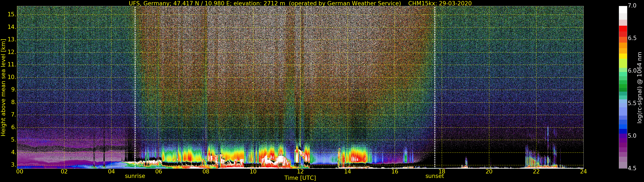Image resolution: width=644 pixels, height=182 pixels.
Task: Click the colorbar value '7.0'
Action: (x=632, y=6)
